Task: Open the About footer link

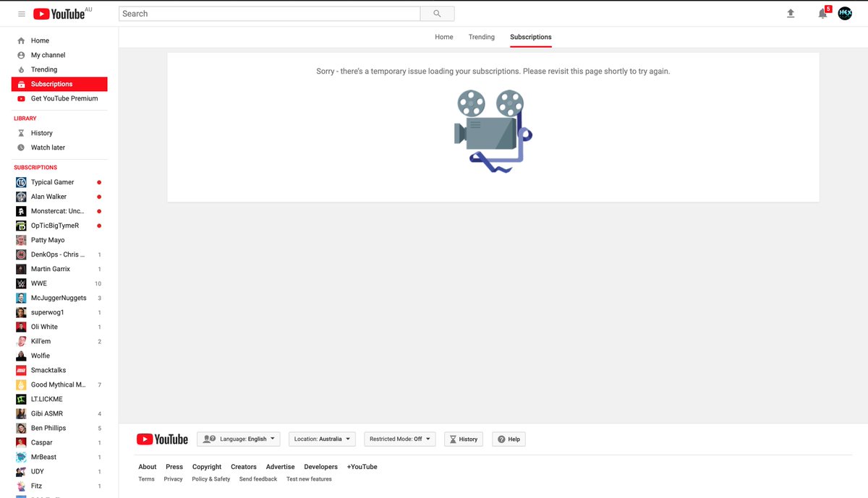Action: click(148, 467)
